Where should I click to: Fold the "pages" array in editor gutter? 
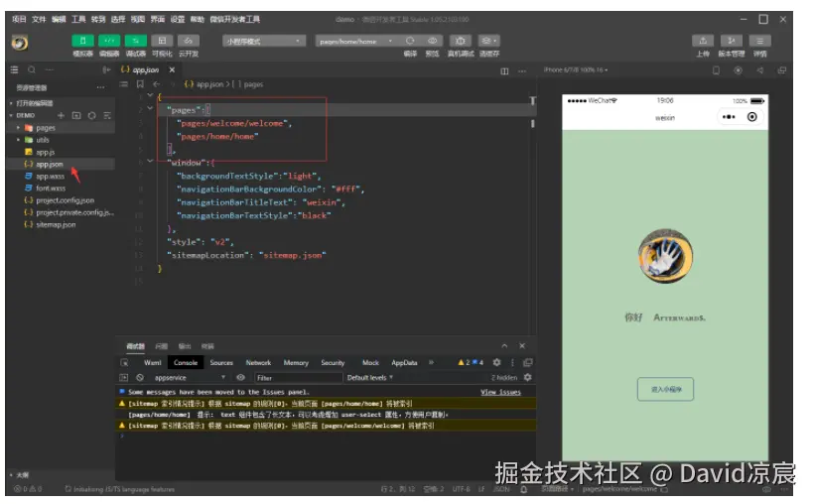tap(150, 109)
